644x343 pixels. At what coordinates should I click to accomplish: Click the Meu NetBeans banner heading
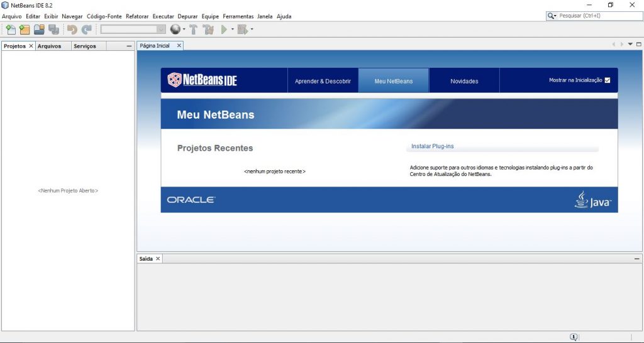216,114
